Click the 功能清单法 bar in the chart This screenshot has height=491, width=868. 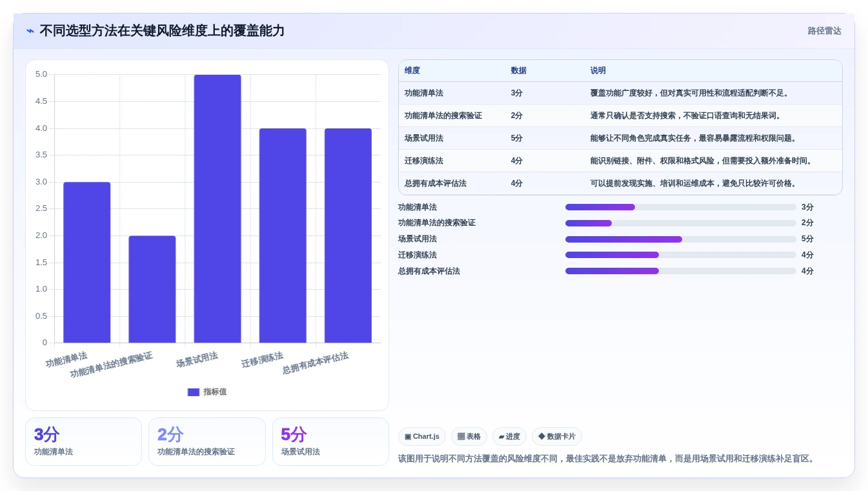(x=87, y=263)
